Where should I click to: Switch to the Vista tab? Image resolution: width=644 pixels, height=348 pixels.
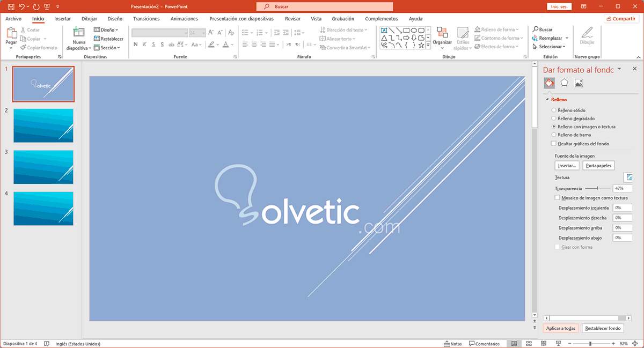click(x=316, y=18)
